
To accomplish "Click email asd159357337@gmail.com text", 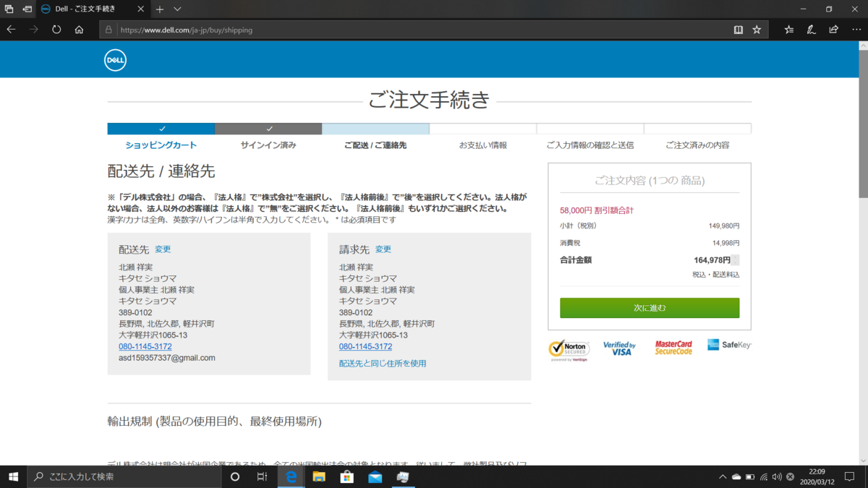I will 167,358.
